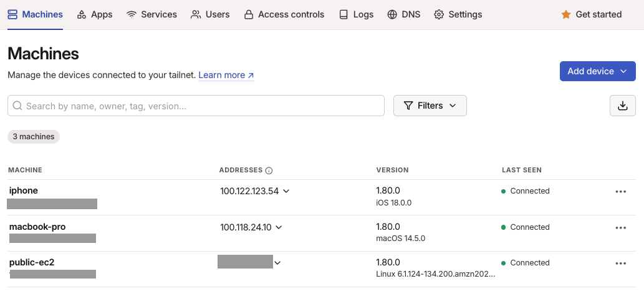Open the three-dot menu for public-ec2
The image size is (644, 291).
click(620, 264)
